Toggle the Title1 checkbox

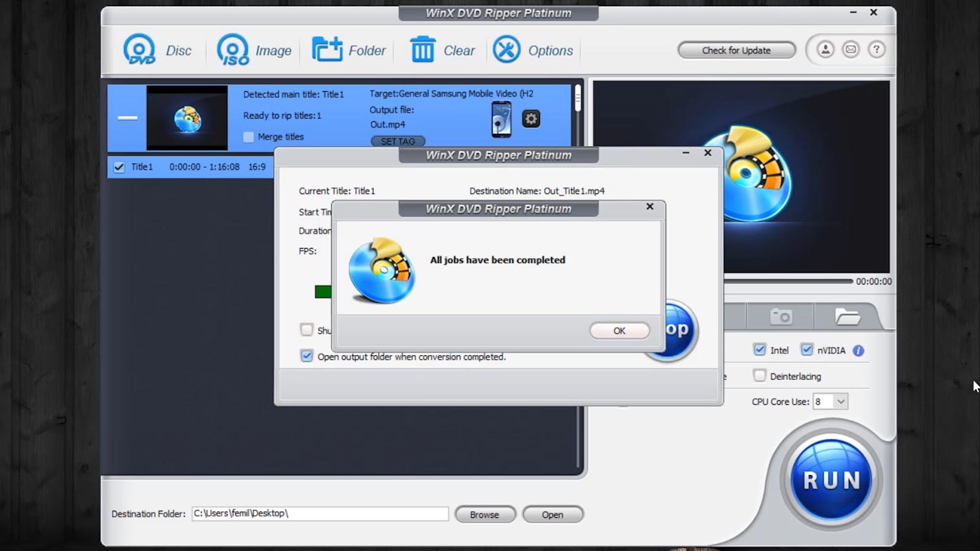coord(119,167)
